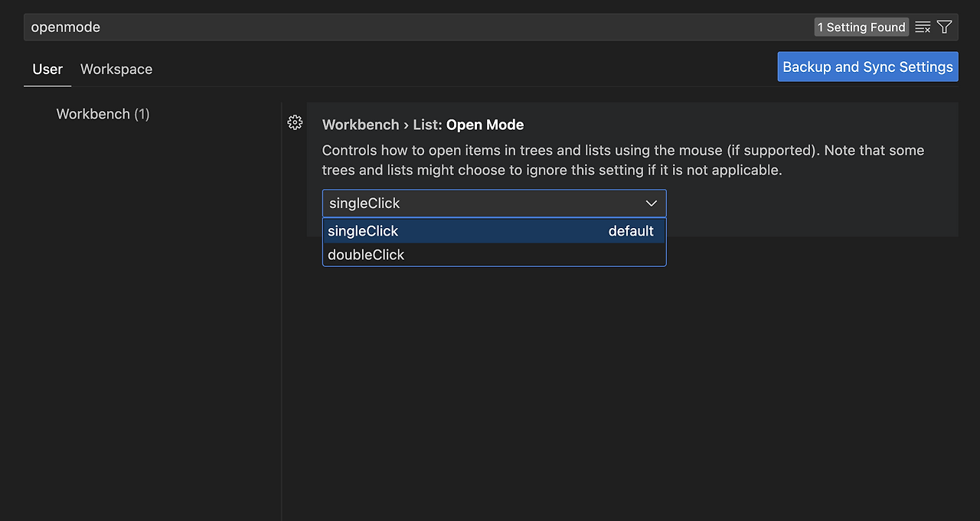The image size is (980, 521).
Task: Switch to the Workspace settings tab
Action: [116, 69]
